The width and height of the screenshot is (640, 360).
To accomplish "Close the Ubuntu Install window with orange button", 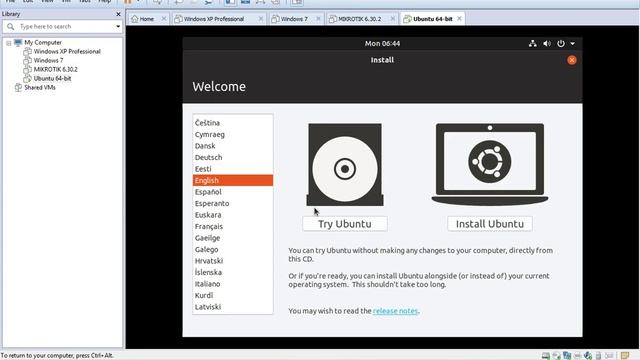I will [x=571, y=60].
